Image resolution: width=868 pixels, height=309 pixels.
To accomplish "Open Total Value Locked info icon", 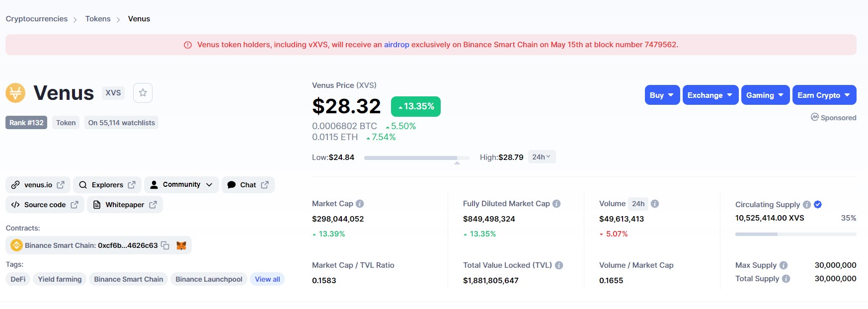I will point(559,265).
